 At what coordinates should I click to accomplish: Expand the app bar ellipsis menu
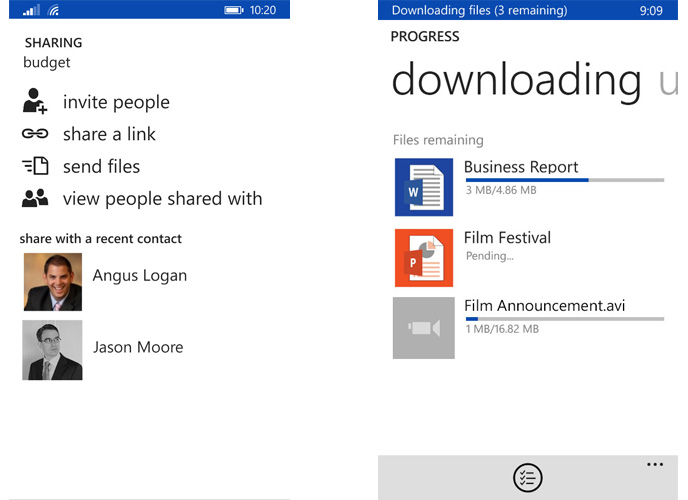(x=655, y=464)
